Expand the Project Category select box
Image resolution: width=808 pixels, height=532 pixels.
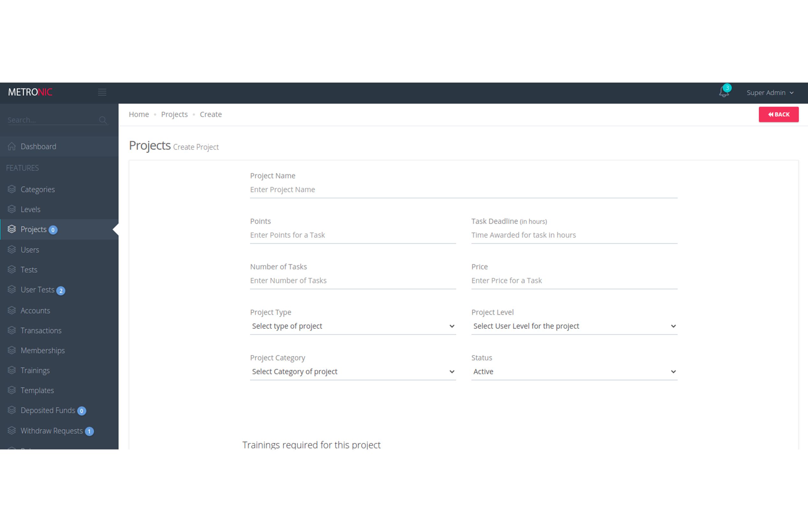[353, 372]
